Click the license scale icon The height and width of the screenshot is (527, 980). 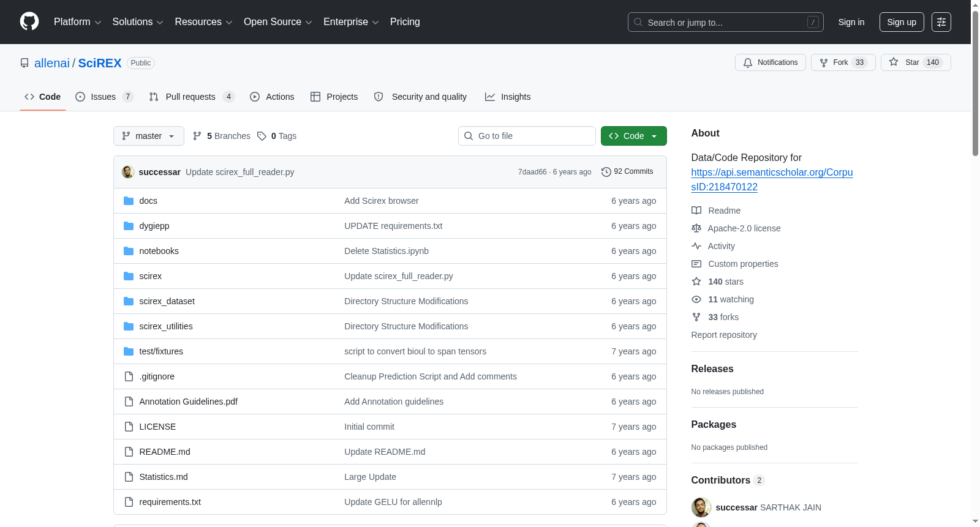[x=696, y=228]
